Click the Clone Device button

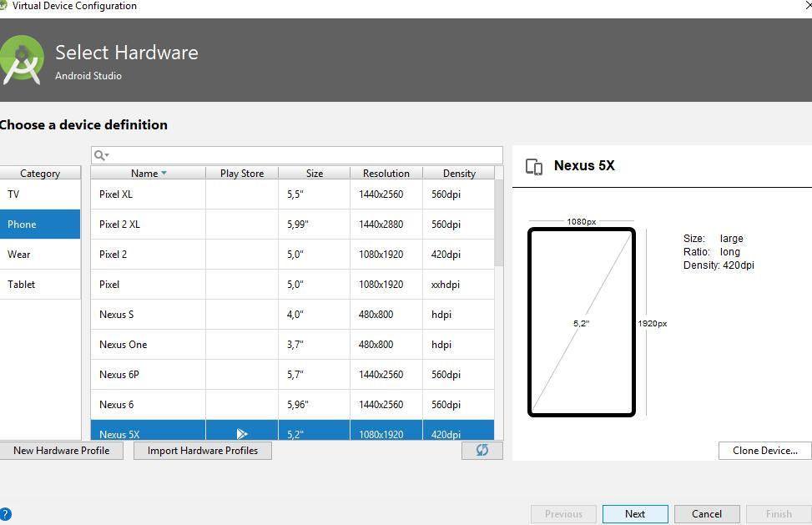765,451
